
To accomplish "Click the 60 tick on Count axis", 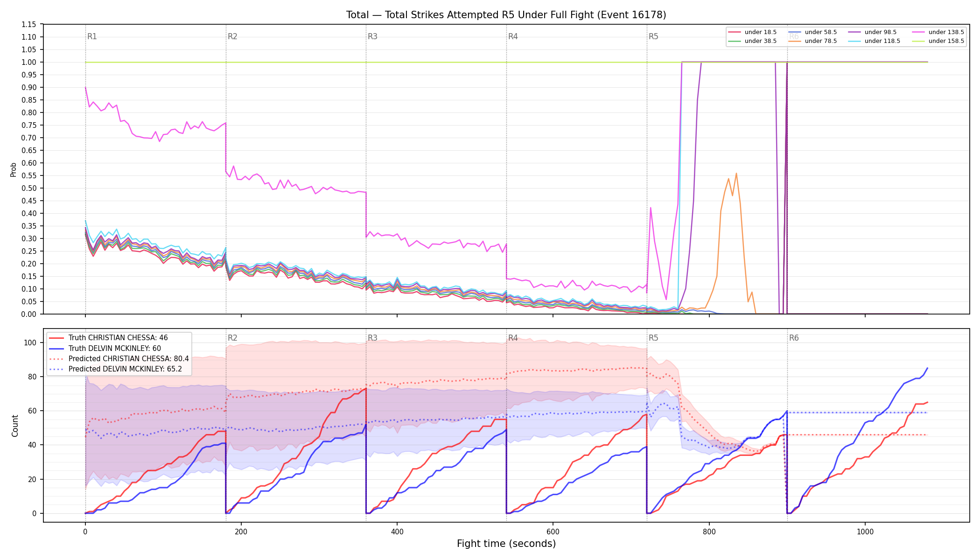I will pyautogui.click(x=32, y=411).
